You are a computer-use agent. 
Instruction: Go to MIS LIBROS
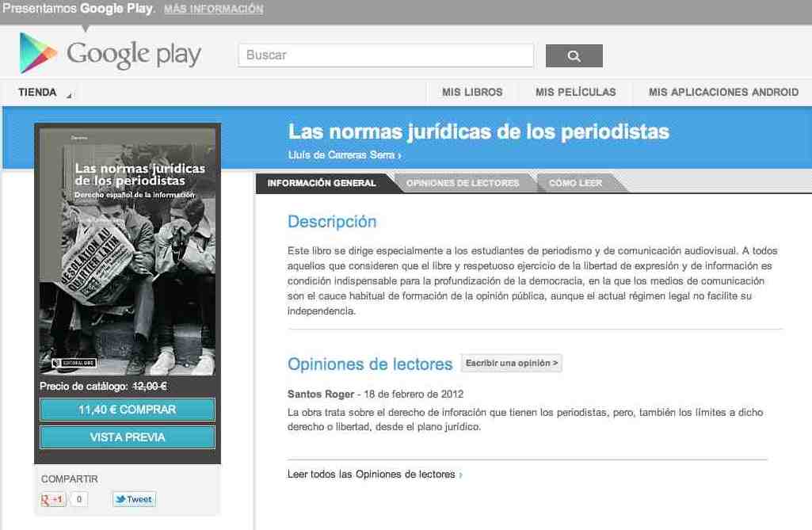click(472, 92)
